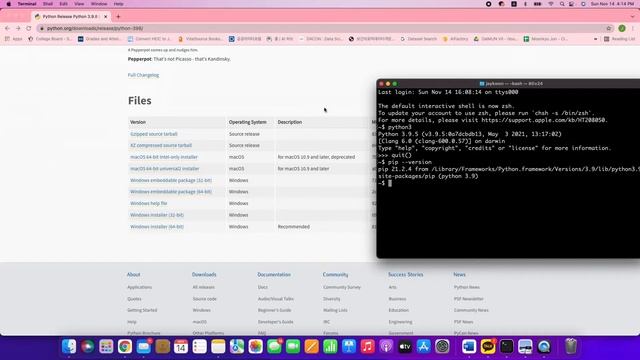This screenshot has height=360, width=640.
Task: Close the Python Release tab
Action: 106,17
